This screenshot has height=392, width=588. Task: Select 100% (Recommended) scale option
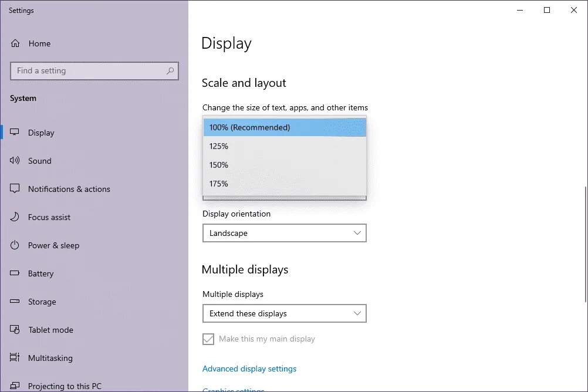285,127
